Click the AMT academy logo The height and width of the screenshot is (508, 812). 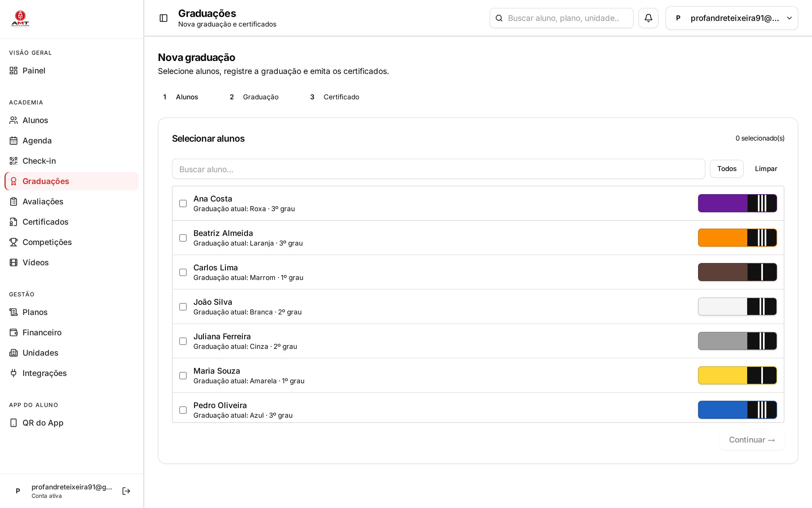(20, 19)
